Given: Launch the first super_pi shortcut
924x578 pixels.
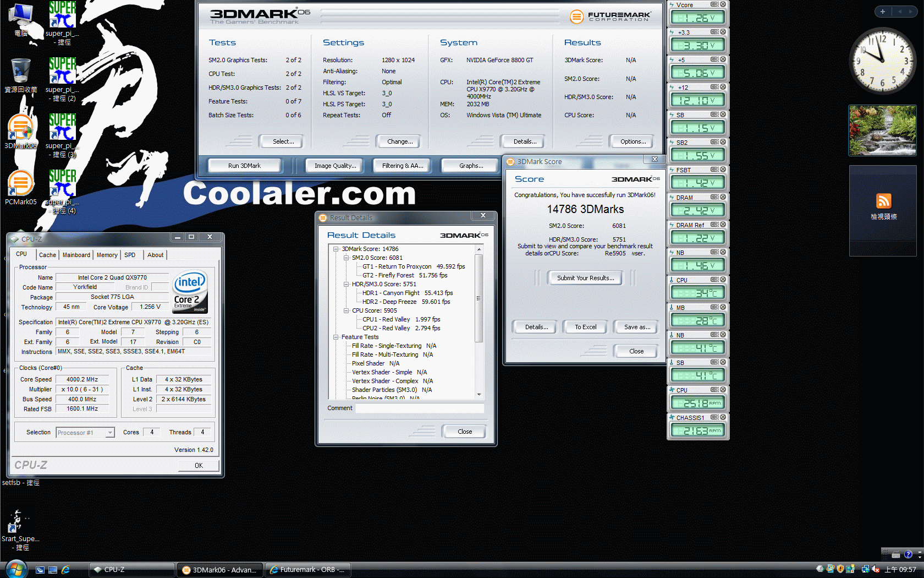Looking at the screenshot, I should [62, 23].
